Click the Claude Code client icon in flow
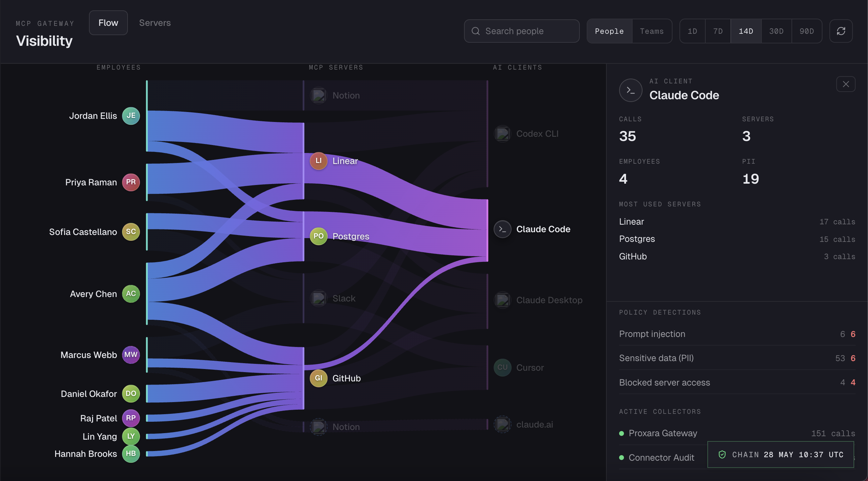Image resolution: width=868 pixels, height=481 pixels. pos(503,229)
